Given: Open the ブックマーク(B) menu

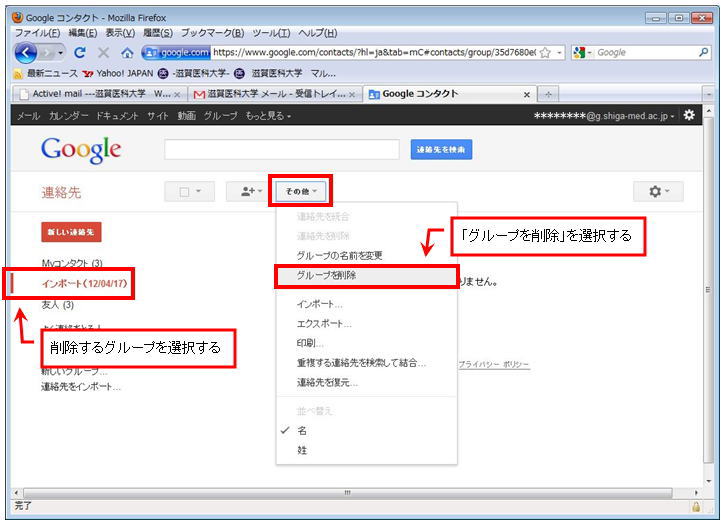Looking at the screenshot, I should pyautogui.click(x=212, y=33).
